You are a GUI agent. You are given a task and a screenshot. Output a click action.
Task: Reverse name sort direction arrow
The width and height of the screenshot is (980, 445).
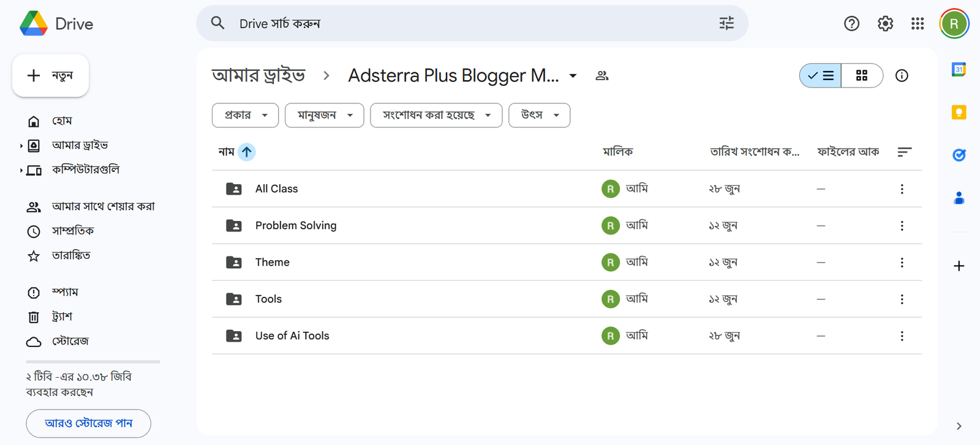click(246, 152)
